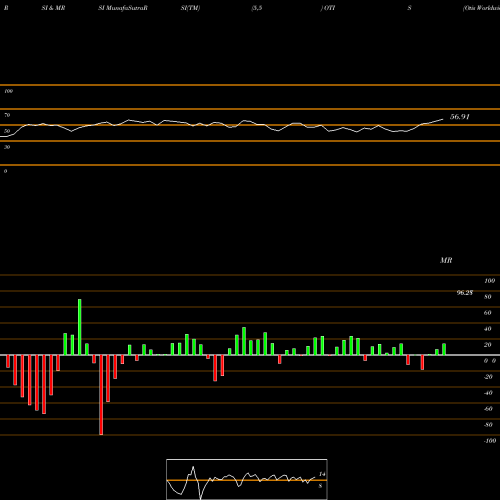The image size is (500, 500).
Task: Select the 'SI & MR' header text
Action: pos(53,8)
